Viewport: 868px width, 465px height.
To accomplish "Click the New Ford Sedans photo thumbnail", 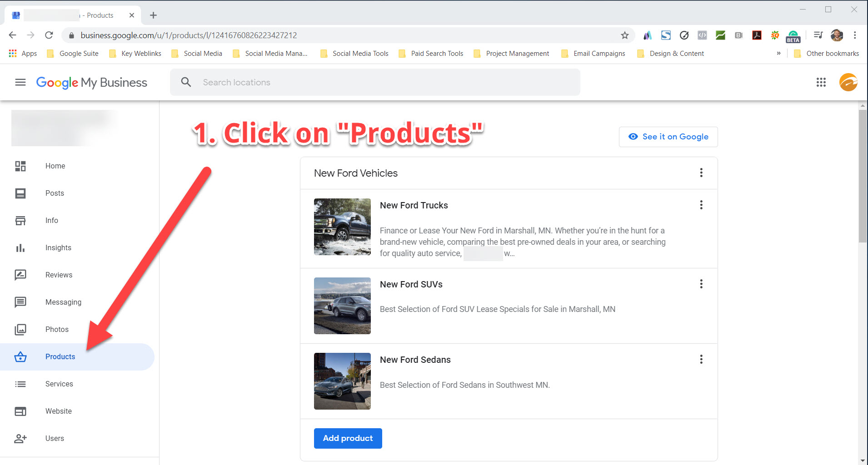I will (x=342, y=381).
